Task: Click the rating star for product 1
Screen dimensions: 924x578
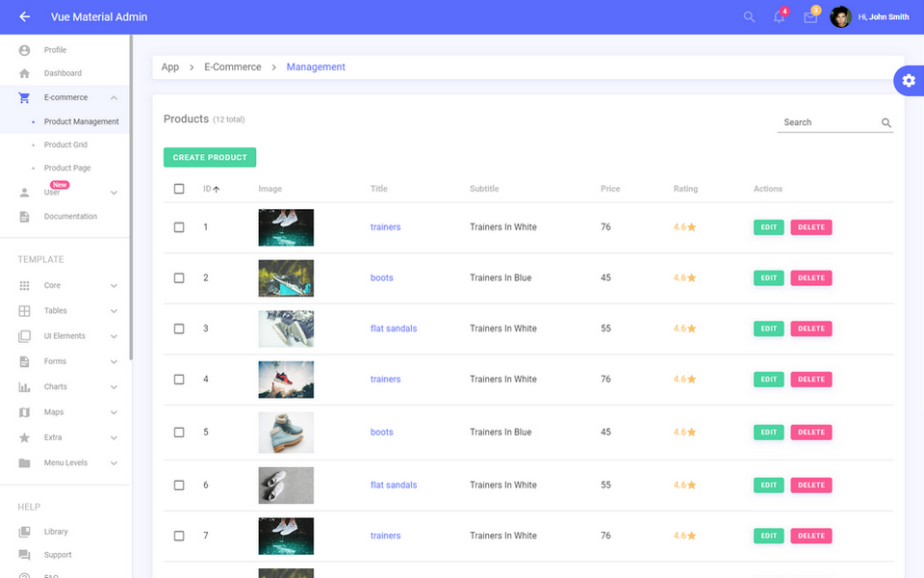Action: [694, 226]
